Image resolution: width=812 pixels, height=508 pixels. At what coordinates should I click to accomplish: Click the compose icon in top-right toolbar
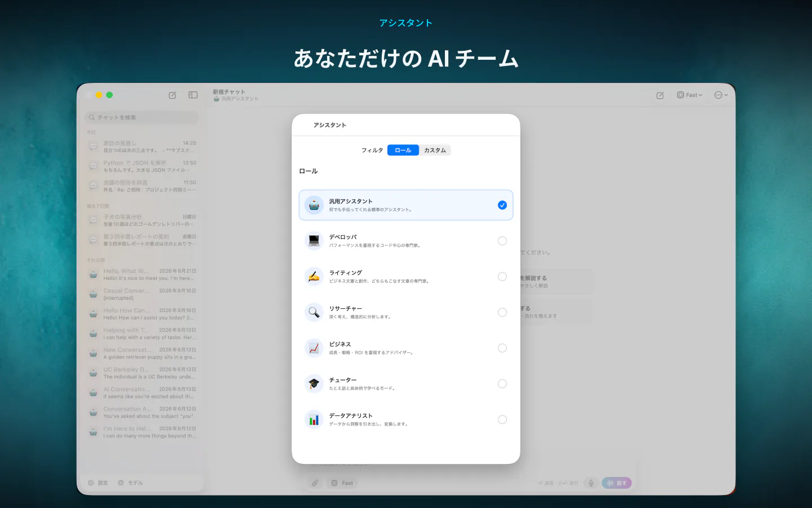[660, 95]
